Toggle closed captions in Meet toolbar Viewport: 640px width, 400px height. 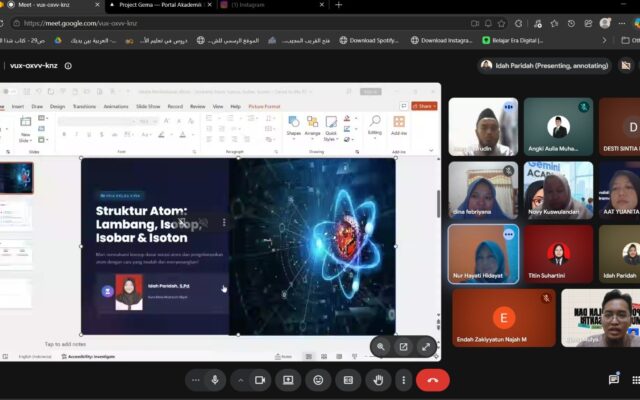point(348,380)
